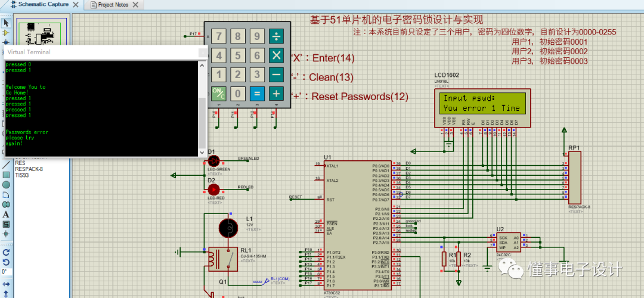This screenshot has width=644, height=298.
Task: Click keypad button 7
Action: 219,36
